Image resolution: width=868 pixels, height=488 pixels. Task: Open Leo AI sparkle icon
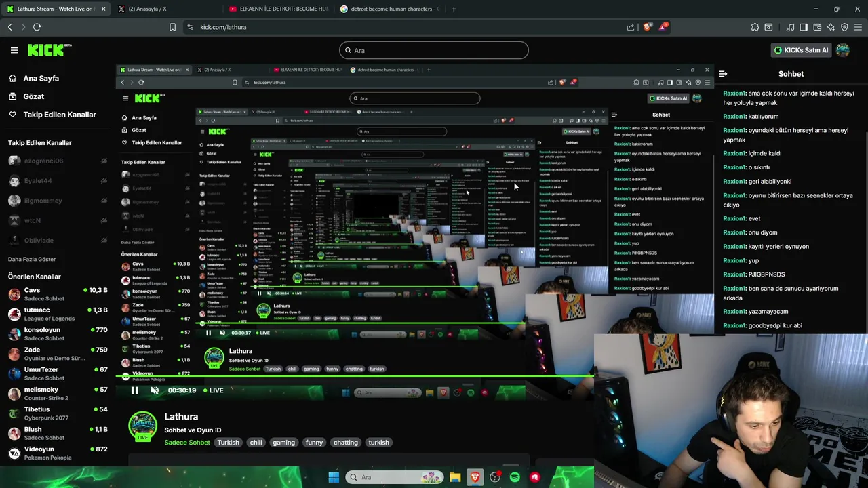831,27
